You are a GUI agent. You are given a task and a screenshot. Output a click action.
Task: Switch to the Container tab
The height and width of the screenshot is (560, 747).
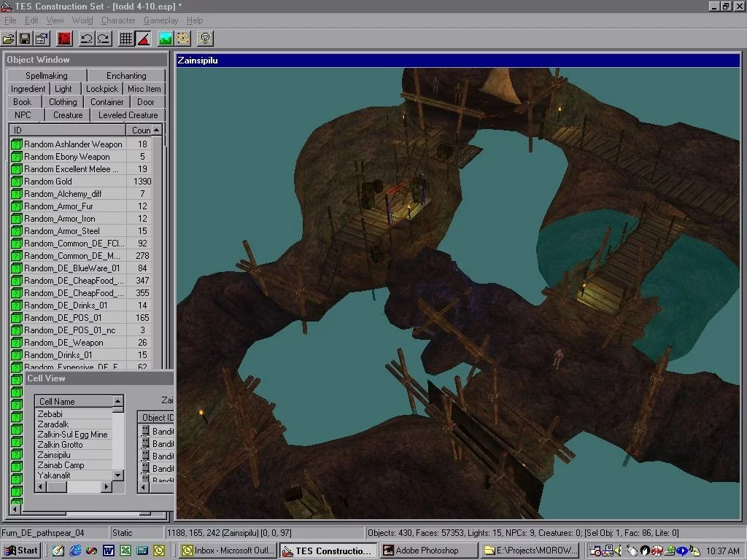point(107,102)
